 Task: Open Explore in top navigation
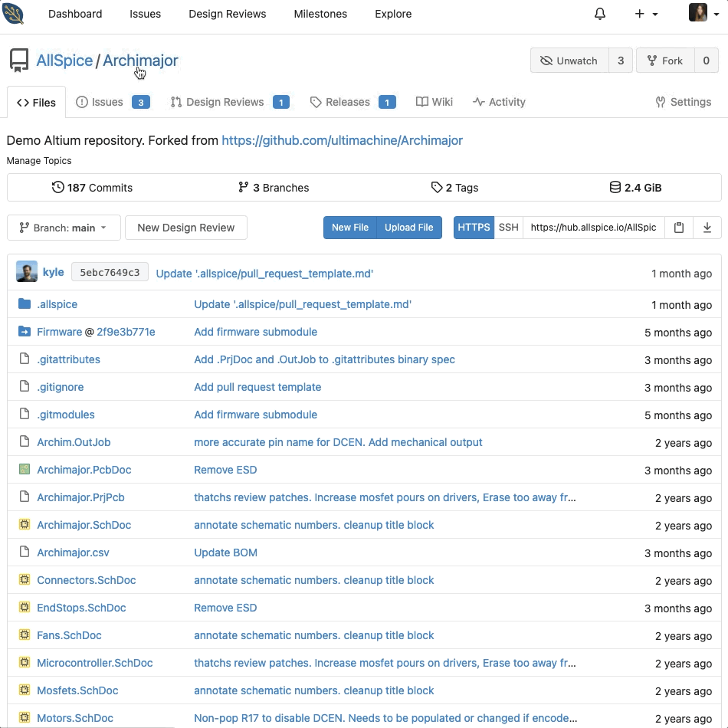pos(393,14)
